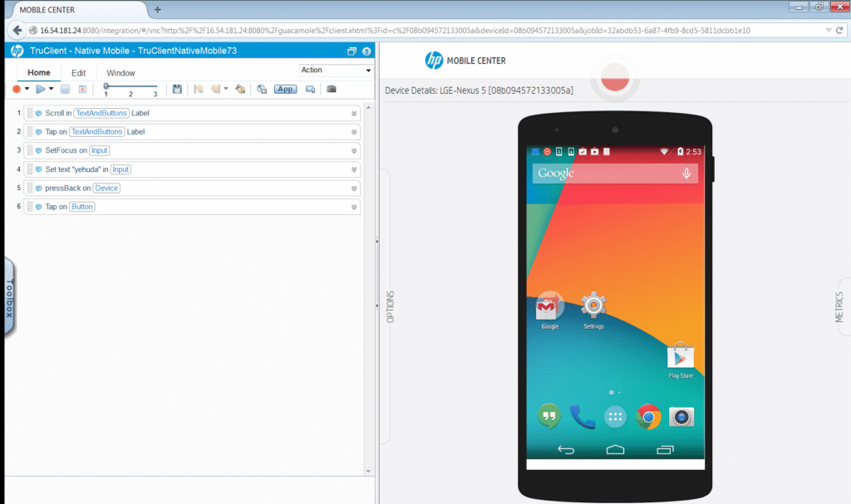Click the Stop toolbar icon

(x=65, y=89)
